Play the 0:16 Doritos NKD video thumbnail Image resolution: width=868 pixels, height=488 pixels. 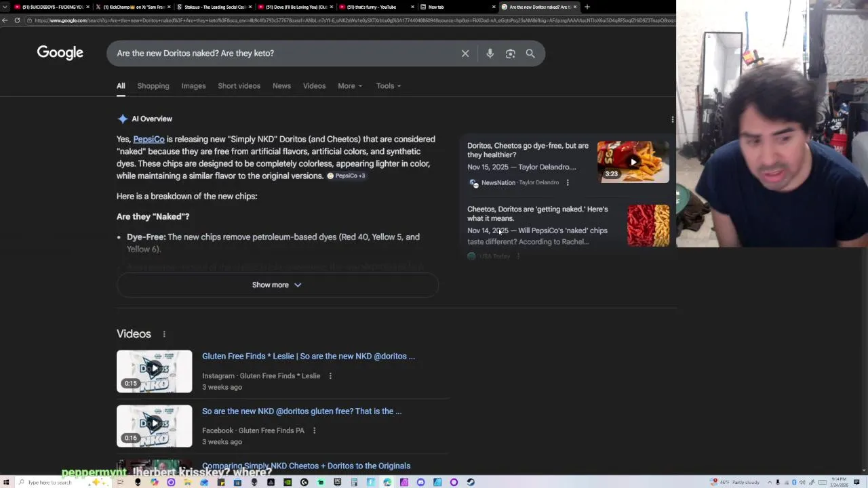pos(154,426)
